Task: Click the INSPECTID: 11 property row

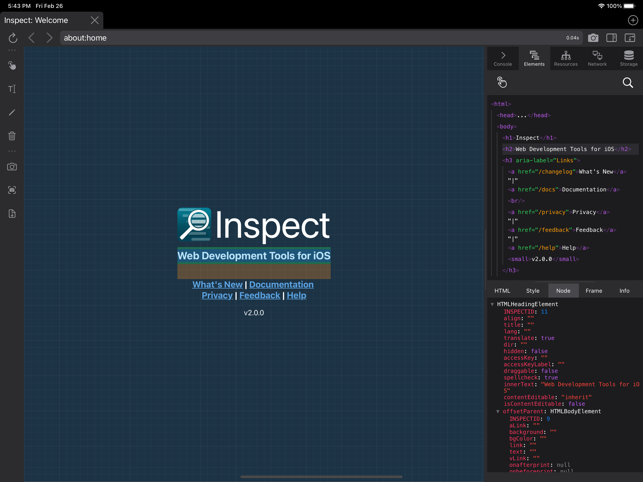Action: click(526, 312)
